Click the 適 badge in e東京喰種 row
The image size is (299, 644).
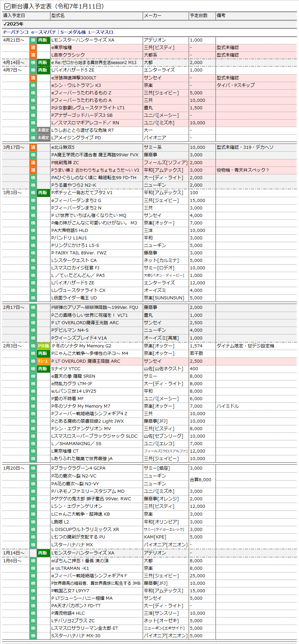pyautogui.click(x=33, y=48)
